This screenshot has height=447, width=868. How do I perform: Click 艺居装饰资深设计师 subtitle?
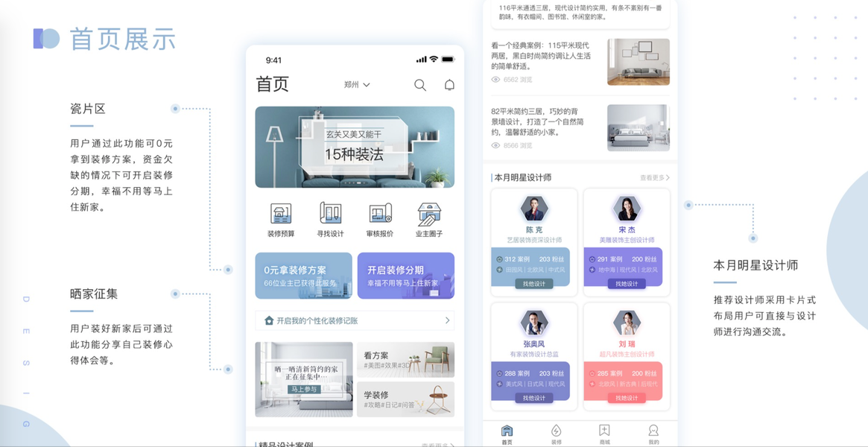point(534,240)
